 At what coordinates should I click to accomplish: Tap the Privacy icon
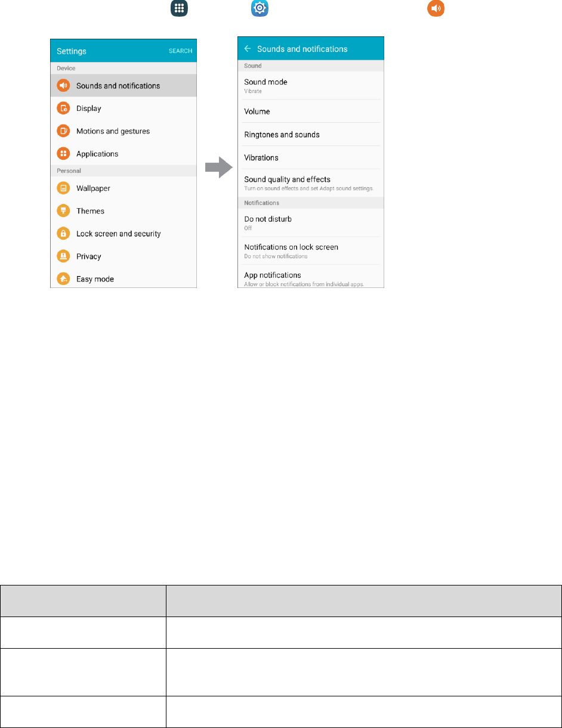click(x=63, y=256)
